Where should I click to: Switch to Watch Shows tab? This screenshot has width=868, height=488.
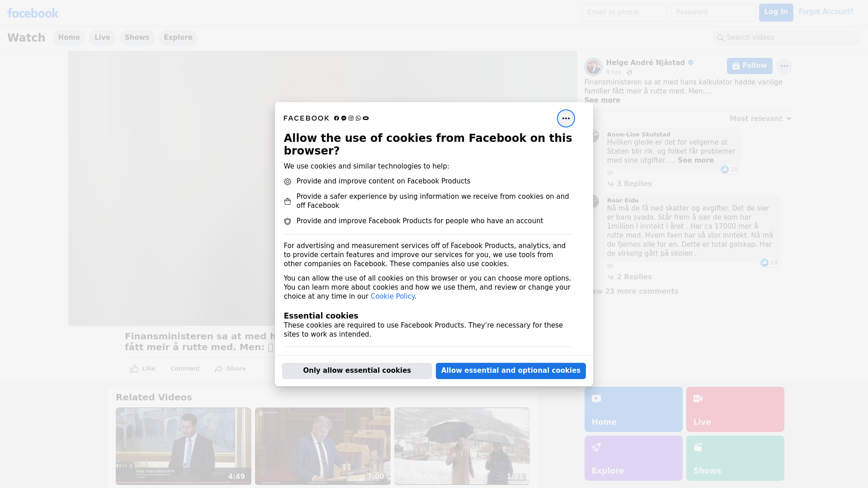[137, 38]
